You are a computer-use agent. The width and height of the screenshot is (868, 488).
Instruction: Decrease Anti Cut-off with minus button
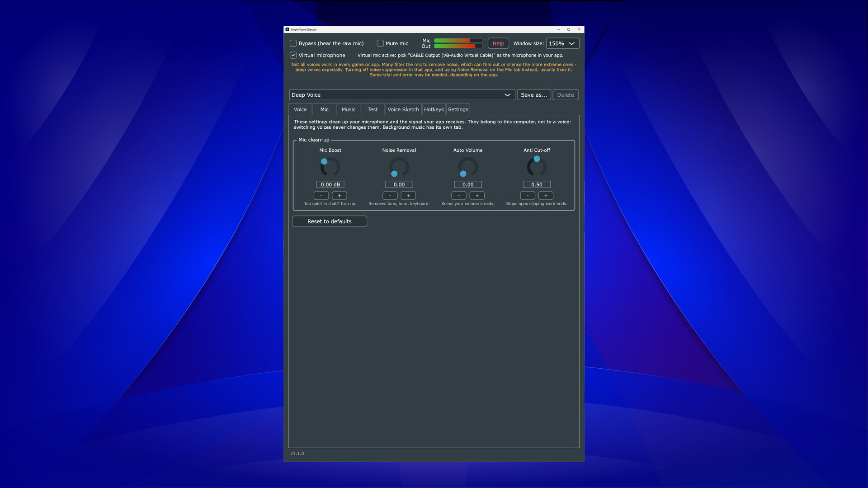pos(528,196)
